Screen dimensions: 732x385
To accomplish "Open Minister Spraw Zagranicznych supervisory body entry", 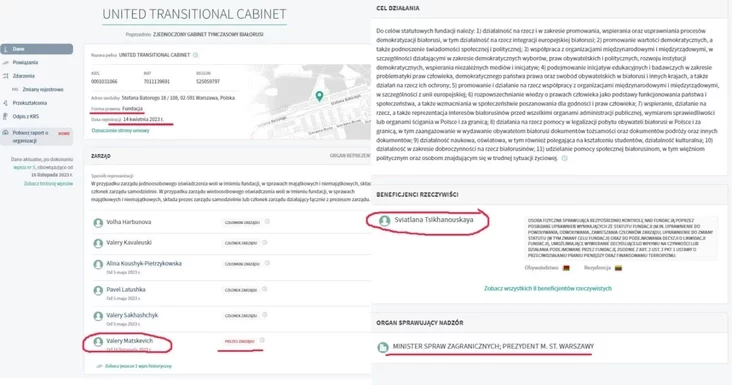I will [493, 346].
